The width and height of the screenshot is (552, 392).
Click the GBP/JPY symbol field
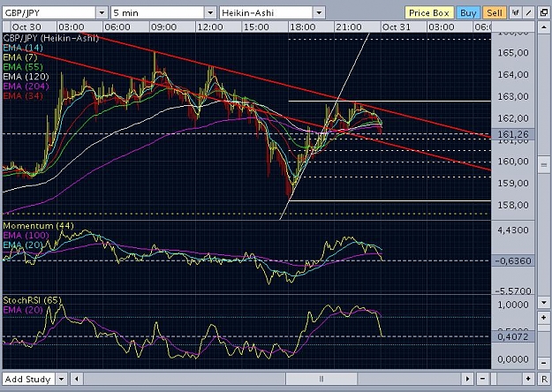(49, 13)
